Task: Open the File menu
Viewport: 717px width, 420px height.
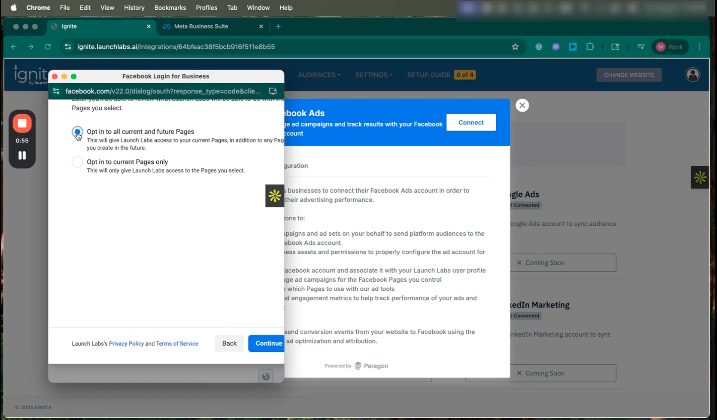Action: (x=65, y=8)
